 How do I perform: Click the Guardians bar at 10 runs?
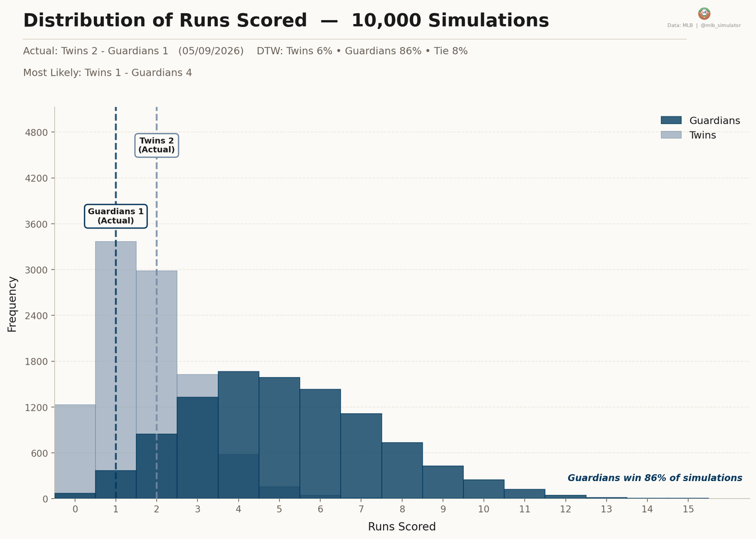484,489
